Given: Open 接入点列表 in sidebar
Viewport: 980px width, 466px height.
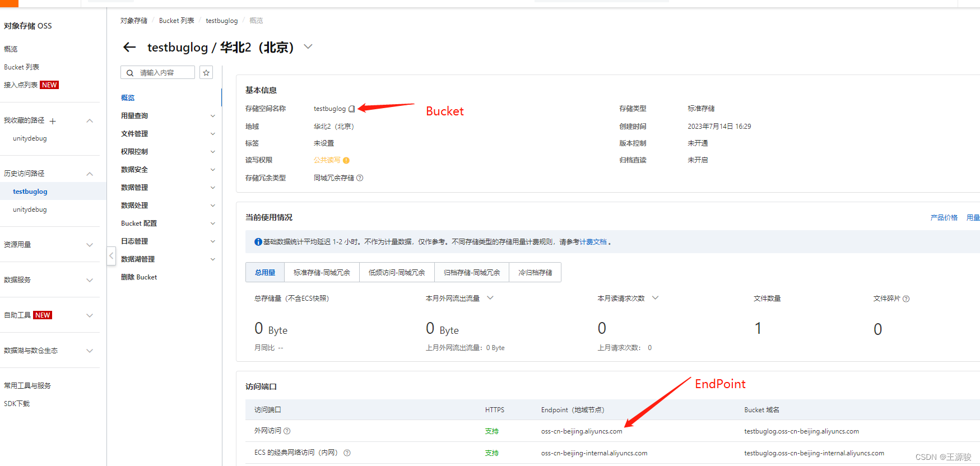Looking at the screenshot, I should click(x=21, y=85).
